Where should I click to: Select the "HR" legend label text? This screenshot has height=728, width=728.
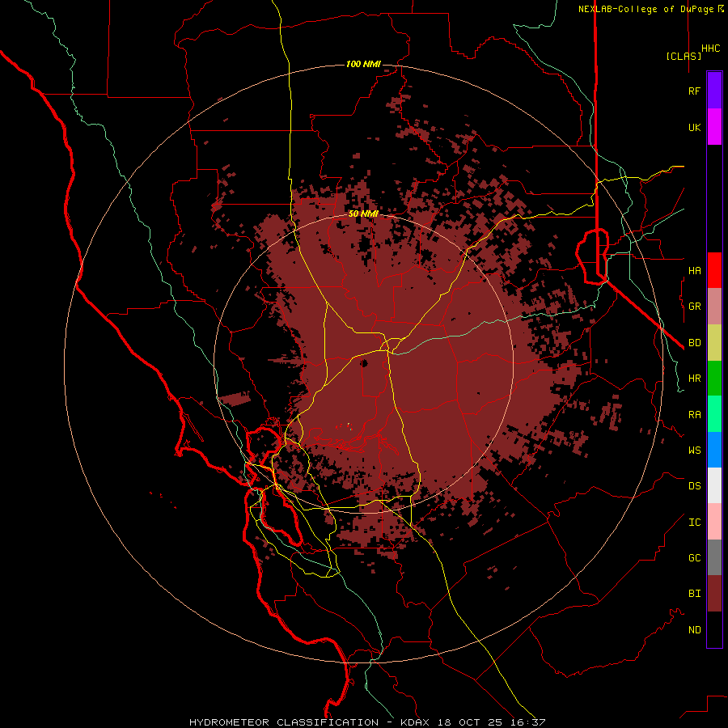click(694, 379)
